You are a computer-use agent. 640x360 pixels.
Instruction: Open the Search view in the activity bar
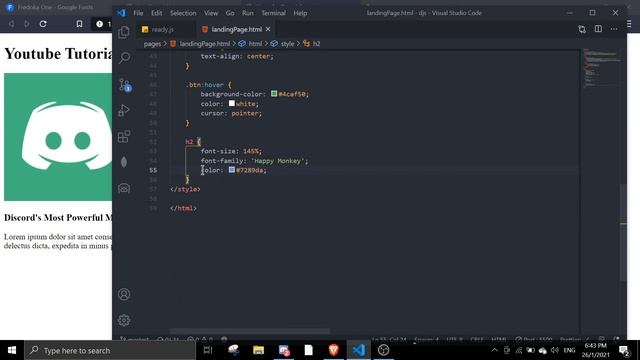(124, 58)
